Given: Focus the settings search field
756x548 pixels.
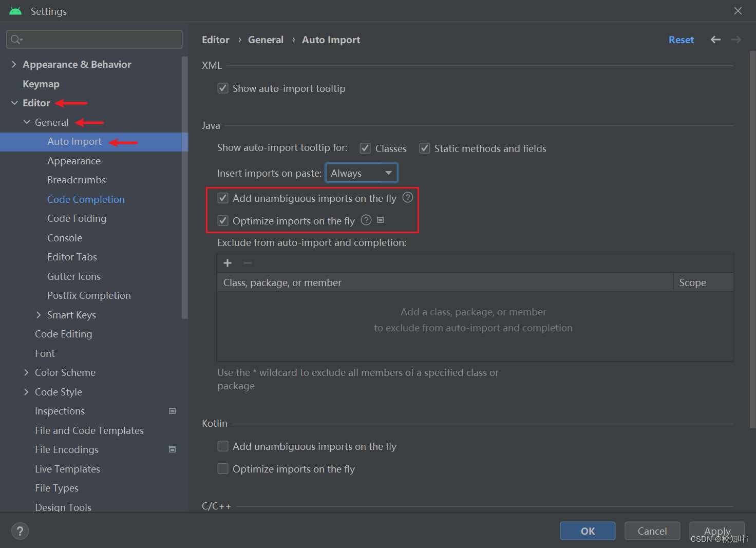Looking at the screenshot, I should coord(94,40).
